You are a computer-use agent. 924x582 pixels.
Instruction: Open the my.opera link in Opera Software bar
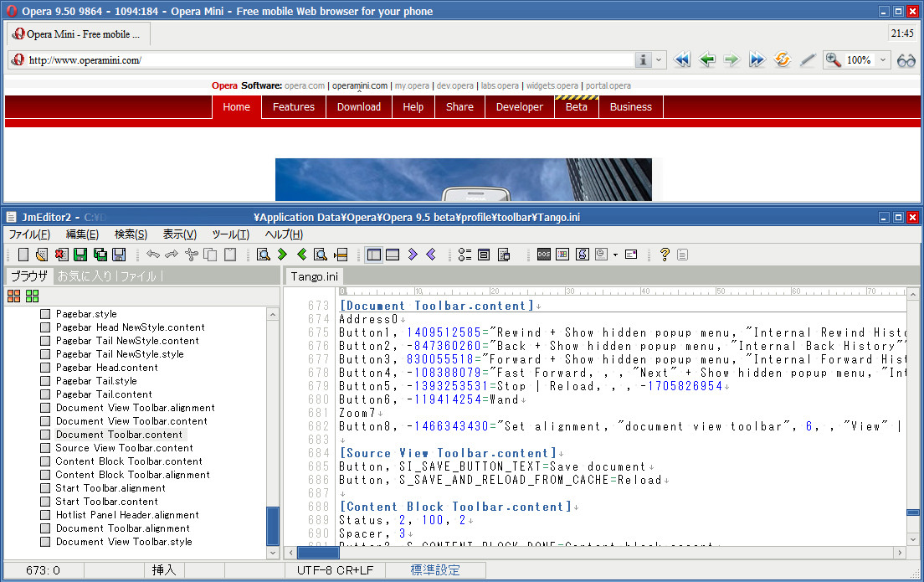(x=412, y=85)
